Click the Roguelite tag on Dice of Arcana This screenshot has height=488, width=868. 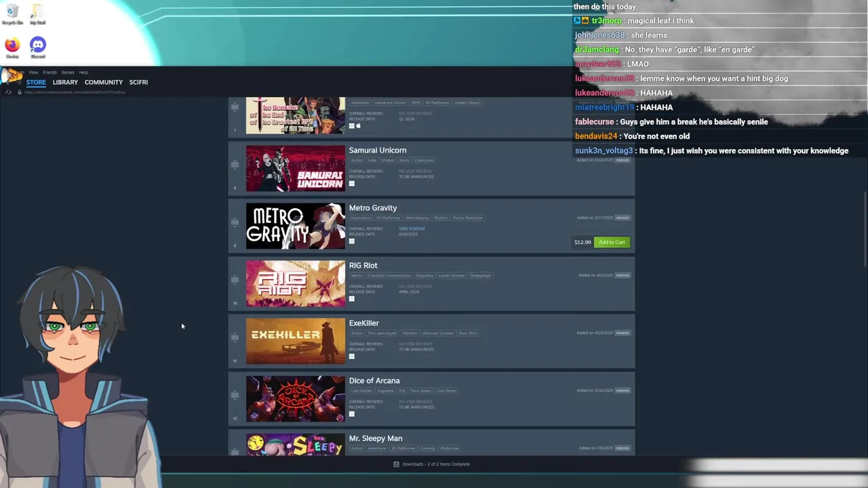click(x=385, y=391)
